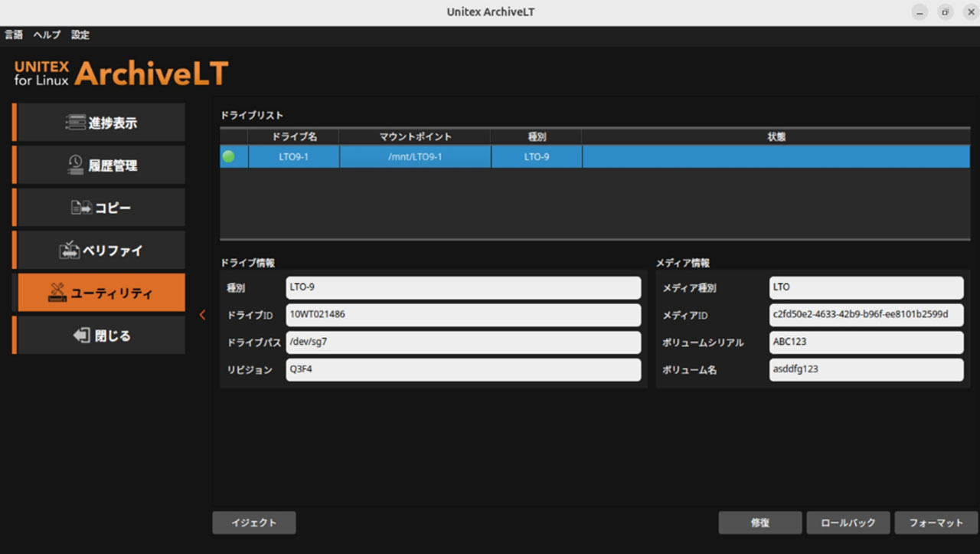Click the /mnt/LTO9-1 mount point cell
The height and width of the screenshot is (554, 980).
[415, 156]
